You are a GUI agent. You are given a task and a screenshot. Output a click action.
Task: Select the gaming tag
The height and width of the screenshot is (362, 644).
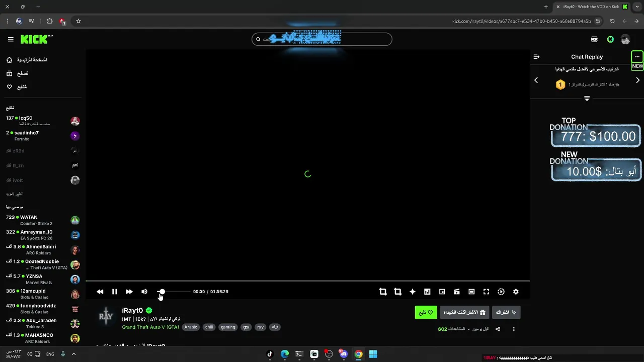[x=228, y=327]
